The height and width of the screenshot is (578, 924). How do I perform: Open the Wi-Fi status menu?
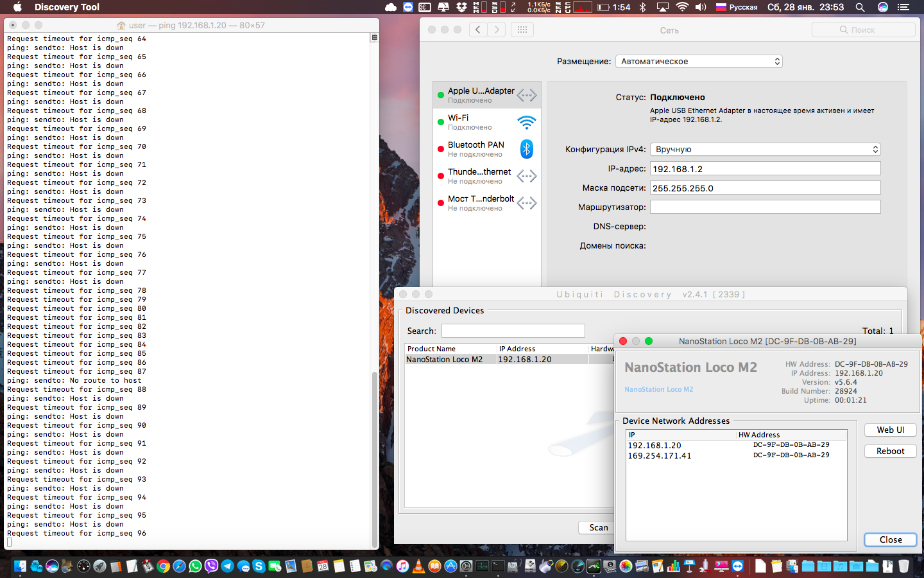point(682,7)
